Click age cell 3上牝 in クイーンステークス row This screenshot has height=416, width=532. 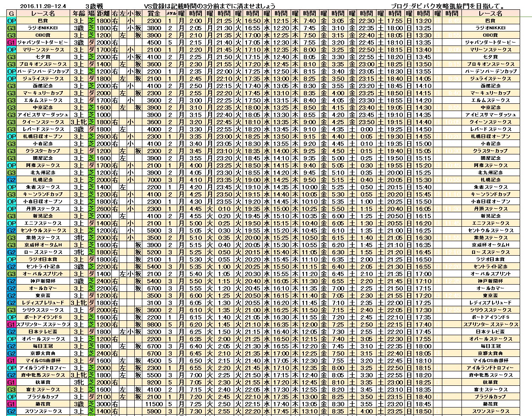pos(79,122)
